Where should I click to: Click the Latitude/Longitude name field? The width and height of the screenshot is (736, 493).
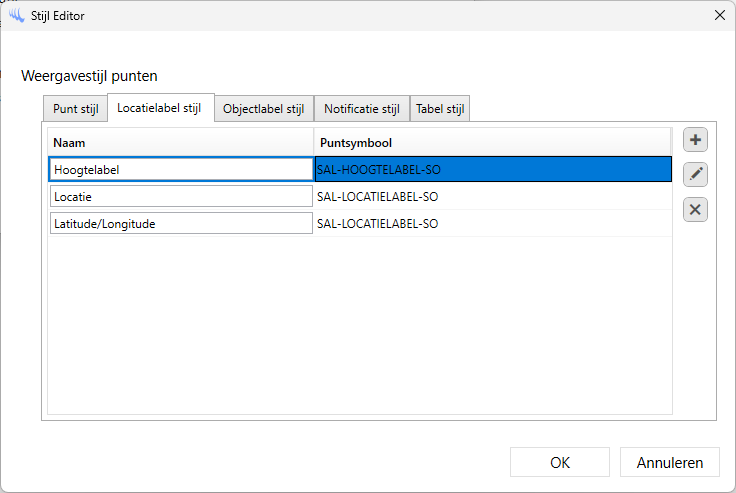pyautogui.click(x=181, y=223)
